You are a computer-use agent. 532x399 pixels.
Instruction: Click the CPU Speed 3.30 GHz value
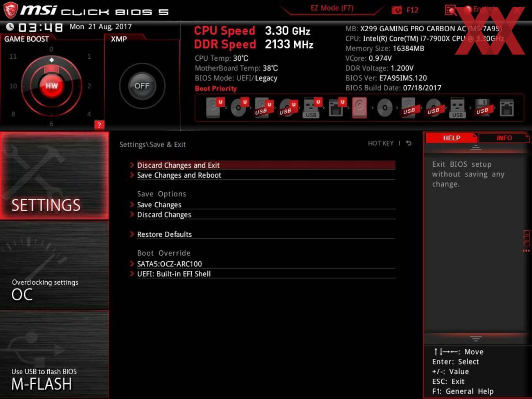pyautogui.click(x=288, y=31)
